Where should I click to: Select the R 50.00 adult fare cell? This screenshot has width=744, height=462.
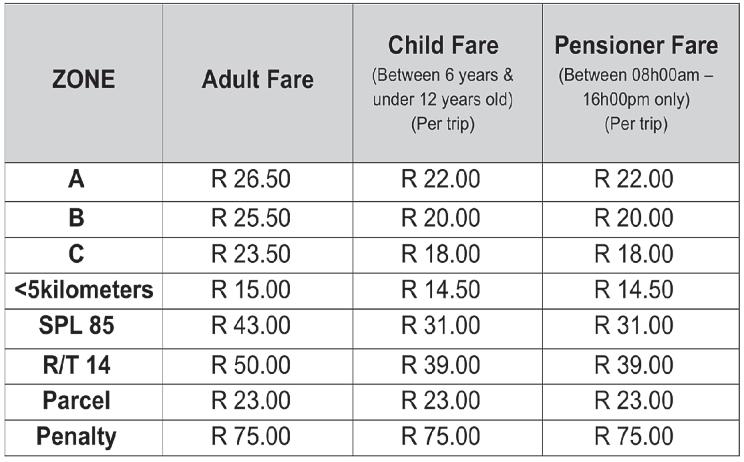tap(250, 364)
